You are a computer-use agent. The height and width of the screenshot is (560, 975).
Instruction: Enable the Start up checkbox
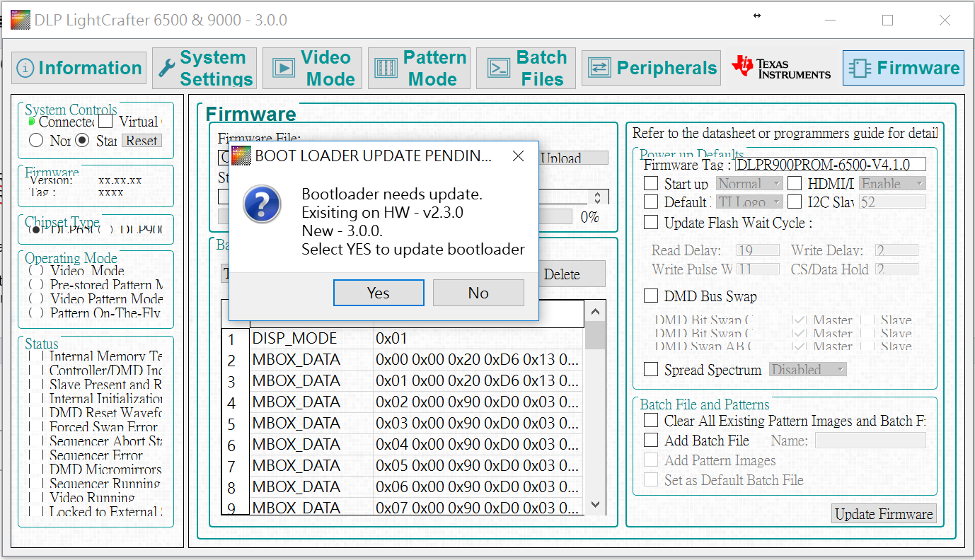(x=651, y=184)
